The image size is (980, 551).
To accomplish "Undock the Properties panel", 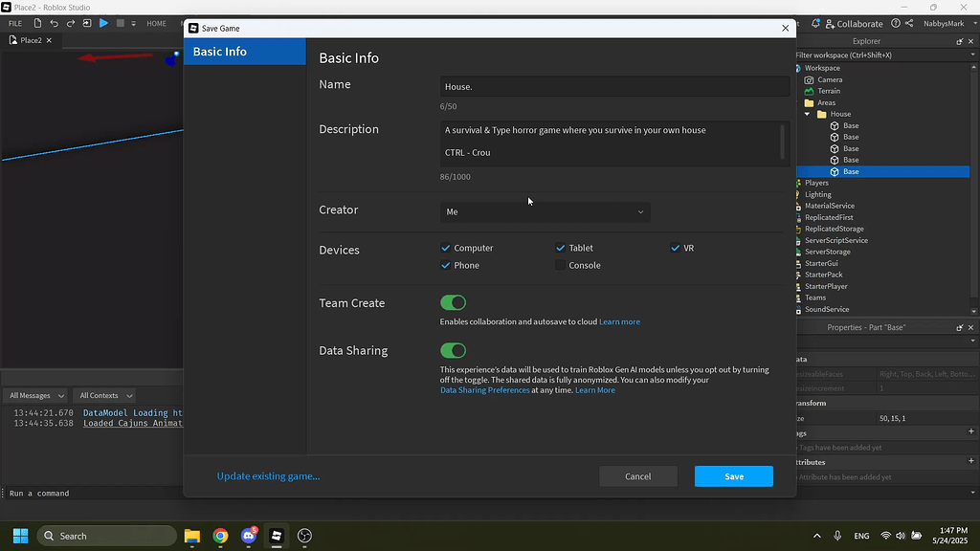I will (959, 327).
